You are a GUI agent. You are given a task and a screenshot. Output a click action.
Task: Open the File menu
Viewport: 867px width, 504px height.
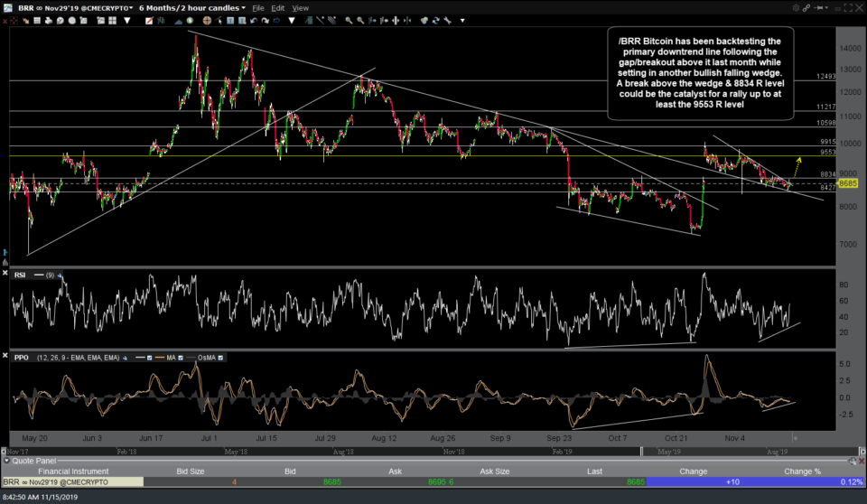tap(258, 8)
